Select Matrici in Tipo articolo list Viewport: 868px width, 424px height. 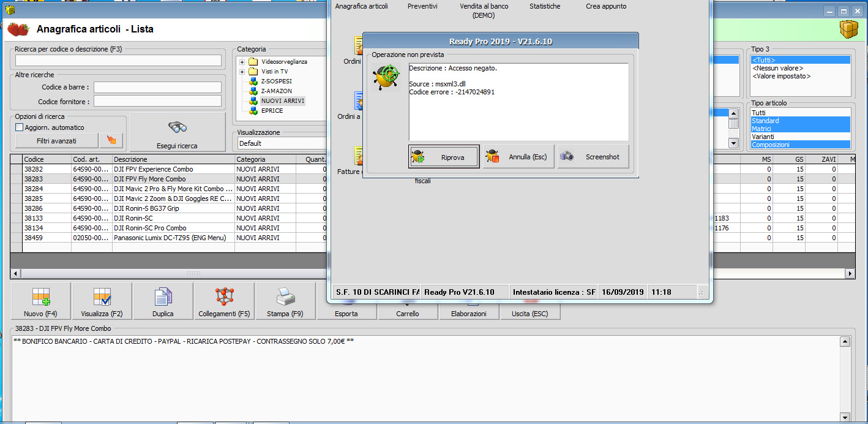(x=801, y=129)
